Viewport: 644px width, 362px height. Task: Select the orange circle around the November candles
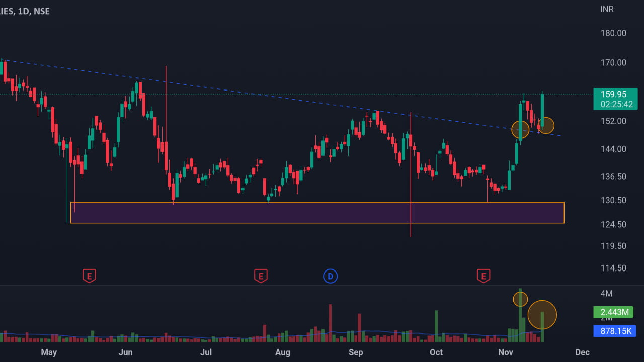[521, 129]
